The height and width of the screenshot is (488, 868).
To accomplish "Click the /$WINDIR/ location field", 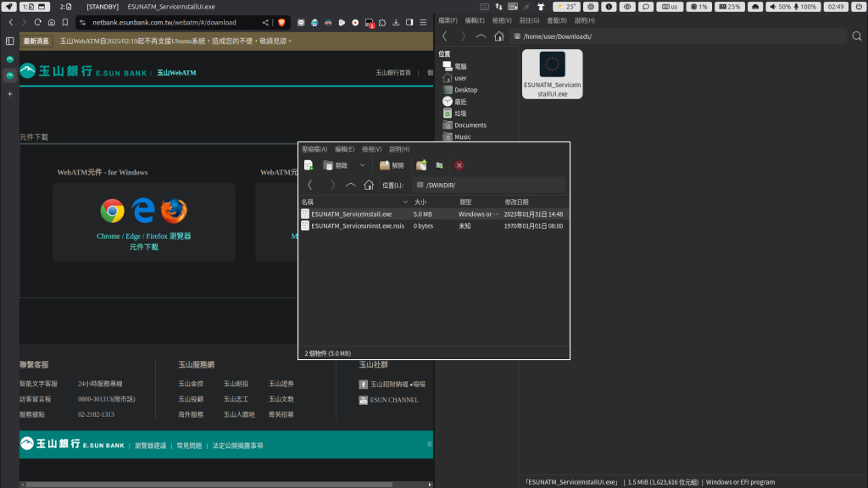I will pos(489,186).
